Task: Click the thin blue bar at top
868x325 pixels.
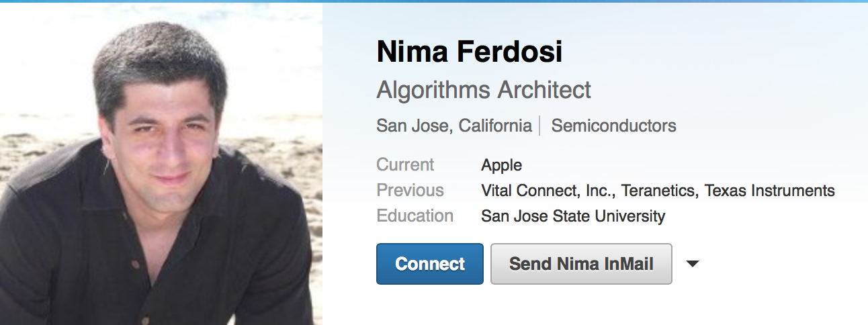Action: tap(434, 1)
